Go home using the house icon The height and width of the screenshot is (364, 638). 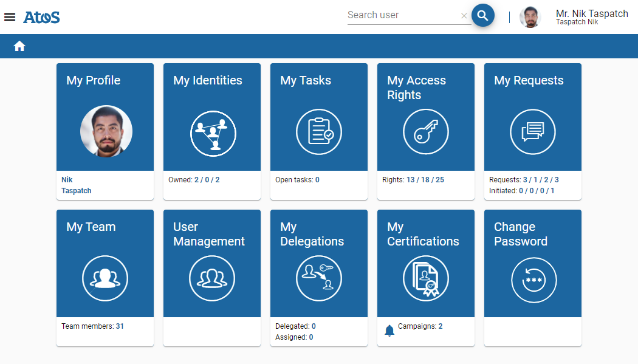coord(19,46)
